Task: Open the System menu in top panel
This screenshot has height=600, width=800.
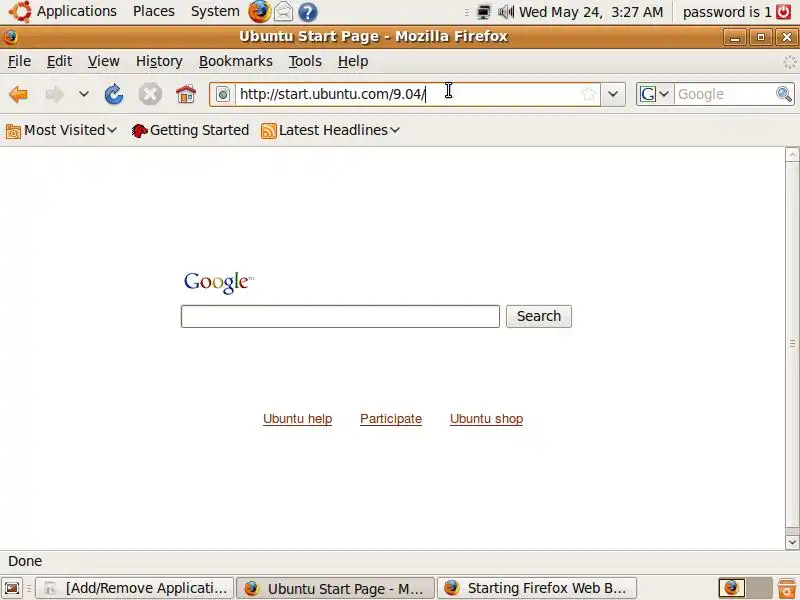Action: tap(215, 11)
